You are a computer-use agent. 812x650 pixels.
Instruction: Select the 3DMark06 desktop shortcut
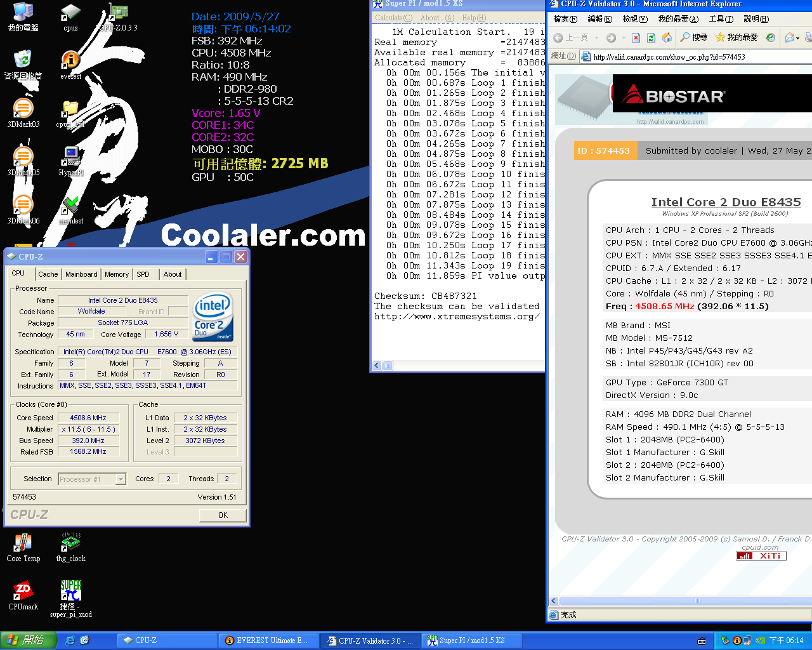23,209
